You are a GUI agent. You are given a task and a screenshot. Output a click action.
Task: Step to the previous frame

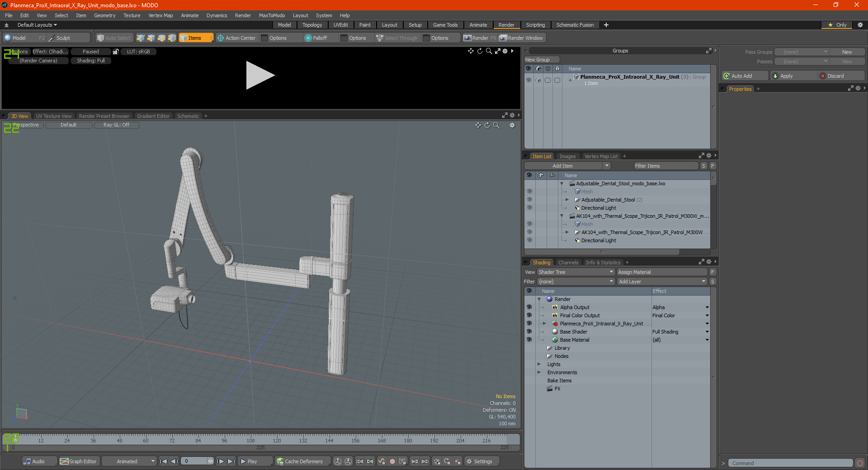point(175,461)
